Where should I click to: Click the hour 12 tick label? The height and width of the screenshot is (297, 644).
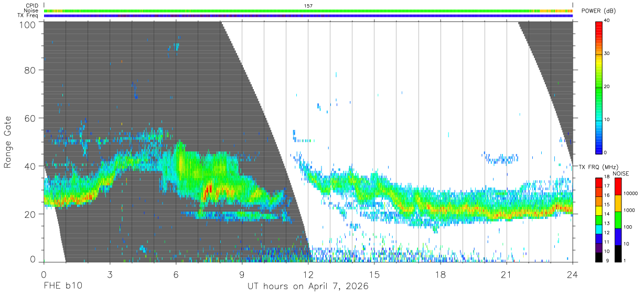(308, 274)
